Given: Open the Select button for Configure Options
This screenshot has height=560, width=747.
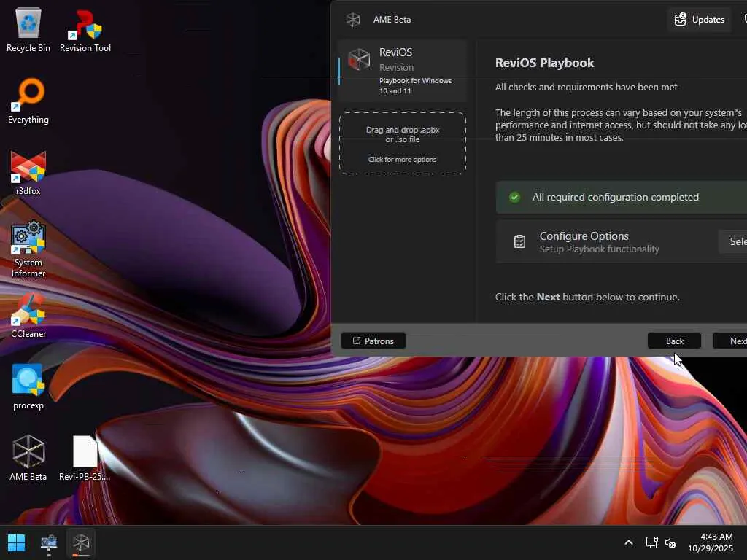Looking at the screenshot, I should click(x=734, y=241).
